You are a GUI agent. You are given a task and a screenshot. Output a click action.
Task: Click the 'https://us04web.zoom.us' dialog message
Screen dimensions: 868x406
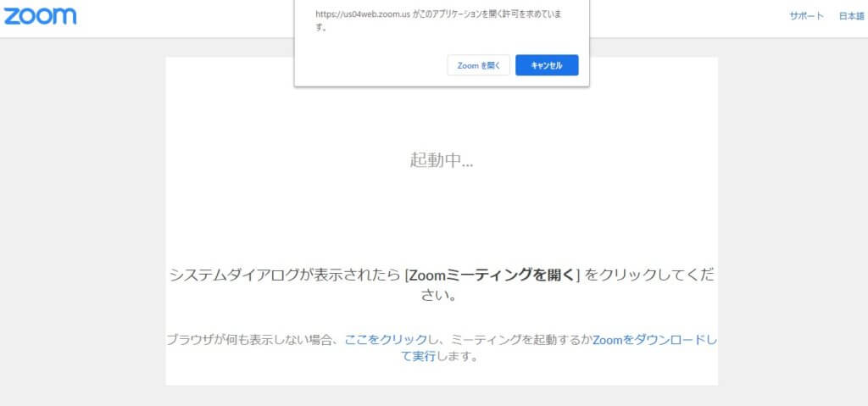pyautogui.click(x=439, y=20)
